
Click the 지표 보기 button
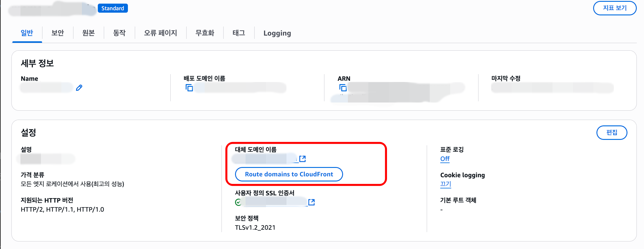(615, 8)
